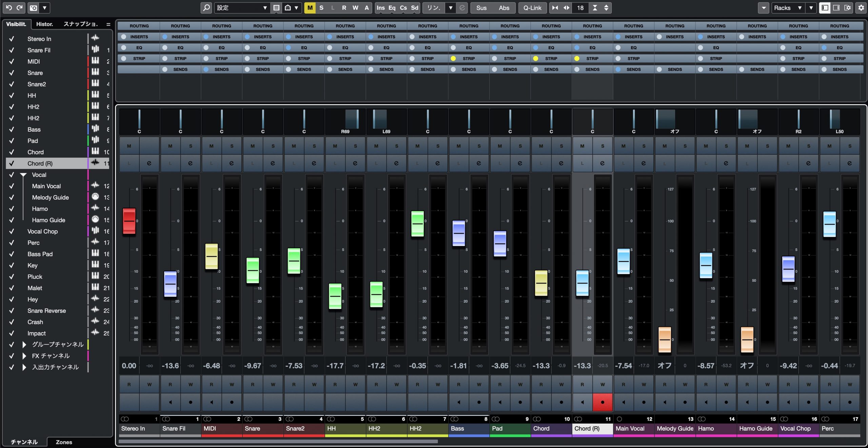Toggle the global Mute M button

pyautogui.click(x=310, y=7)
